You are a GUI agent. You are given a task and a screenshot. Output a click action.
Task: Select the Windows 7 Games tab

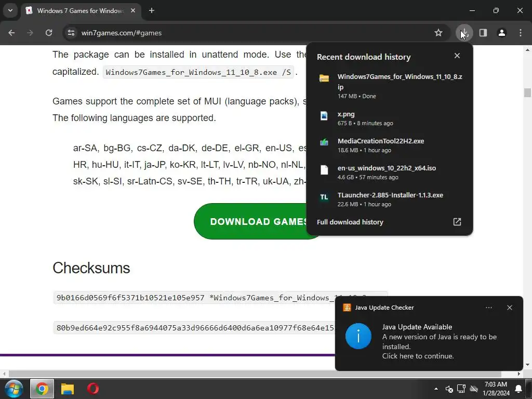point(81,11)
